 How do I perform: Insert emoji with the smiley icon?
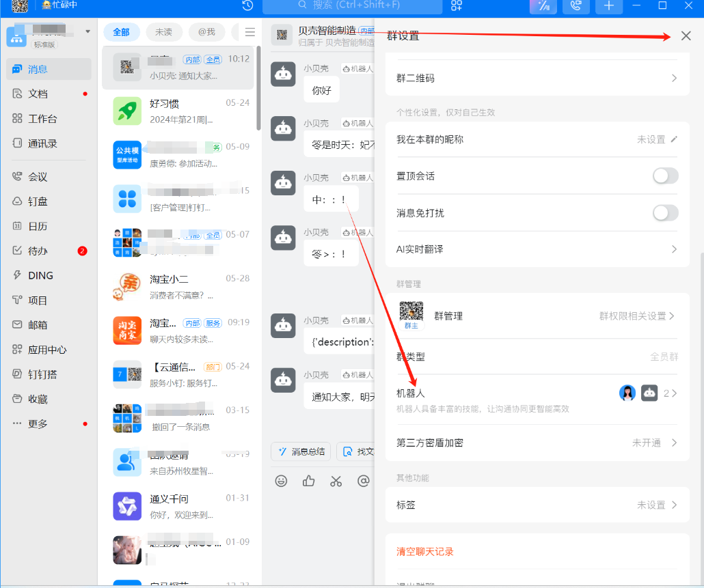(x=281, y=481)
